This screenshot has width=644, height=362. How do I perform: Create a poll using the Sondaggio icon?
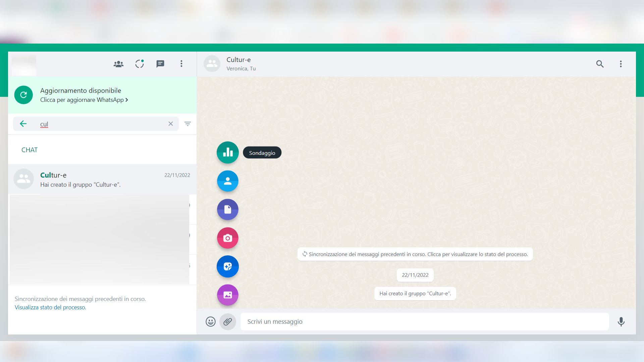click(227, 153)
